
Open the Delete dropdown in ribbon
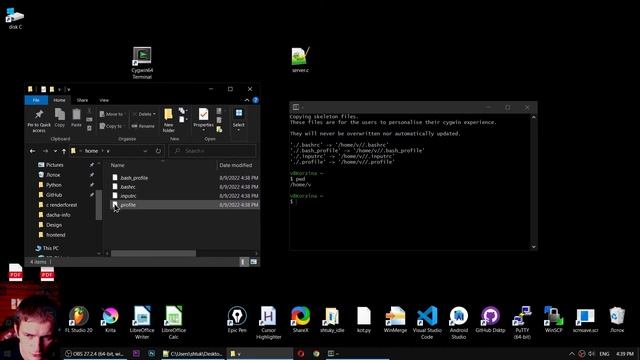pyautogui.click(x=144, y=114)
